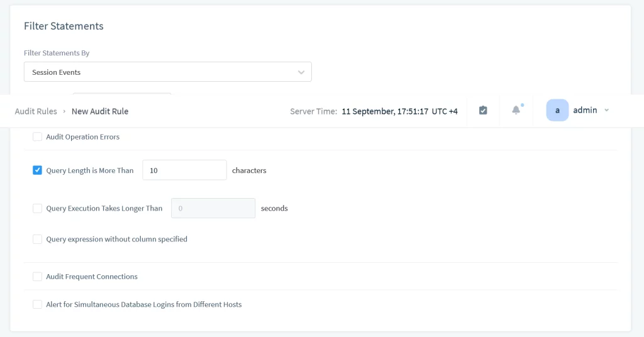Click the execution time seconds field
Image resolution: width=644 pixels, height=337 pixels.
213,208
